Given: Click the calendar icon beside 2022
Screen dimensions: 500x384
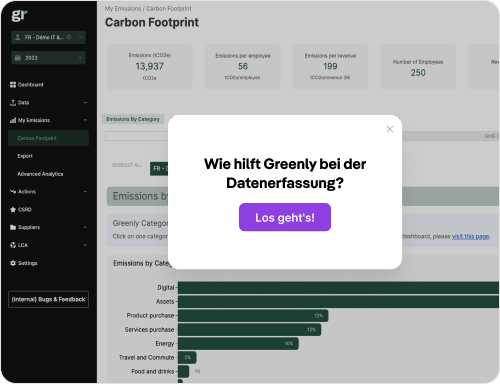Looking at the screenshot, I should (18, 58).
